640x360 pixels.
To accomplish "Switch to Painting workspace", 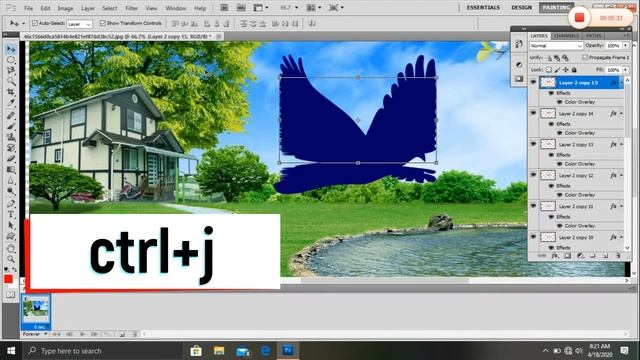I will tap(556, 7).
